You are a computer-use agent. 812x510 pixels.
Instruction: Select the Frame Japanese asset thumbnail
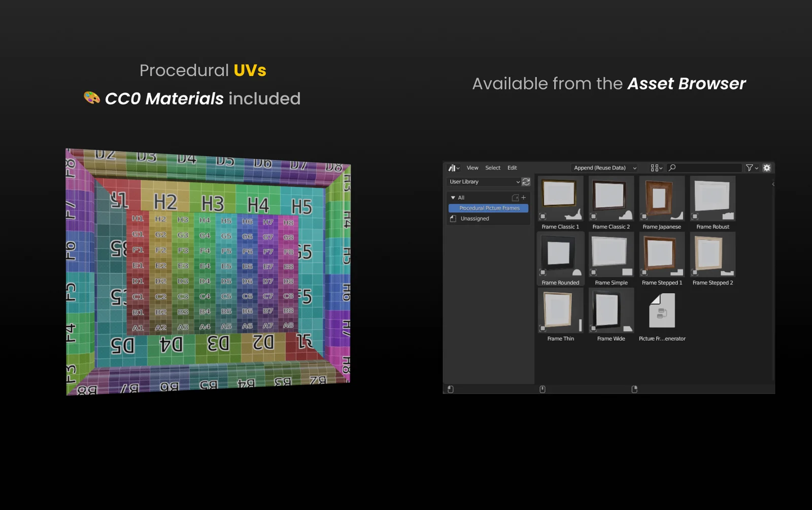click(662, 199)
